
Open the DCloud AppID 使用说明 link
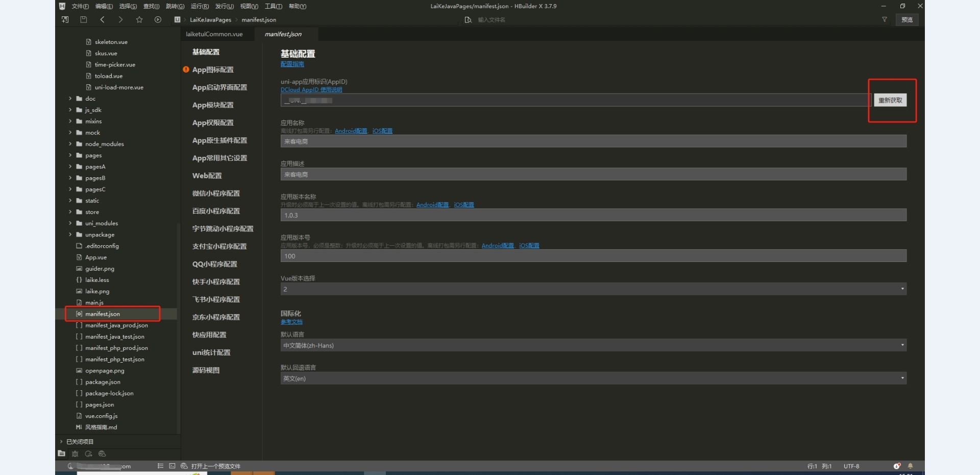pos(311,90)
